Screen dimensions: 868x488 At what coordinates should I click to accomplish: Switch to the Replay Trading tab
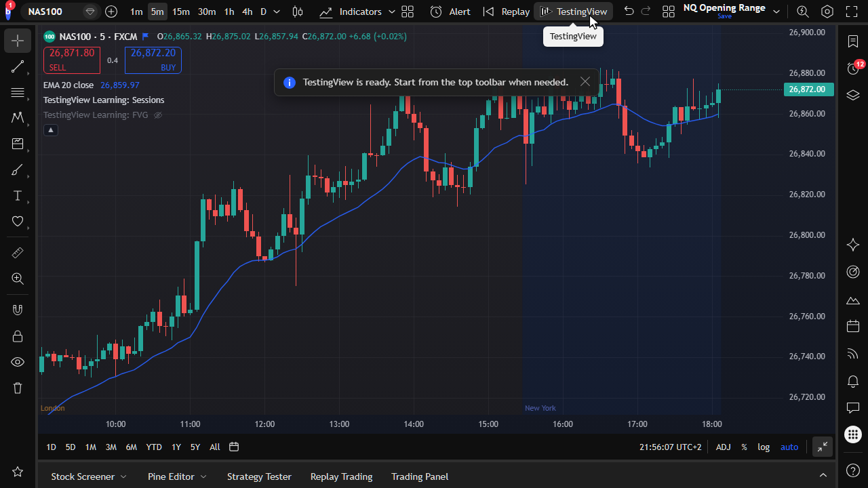(341, 476)
